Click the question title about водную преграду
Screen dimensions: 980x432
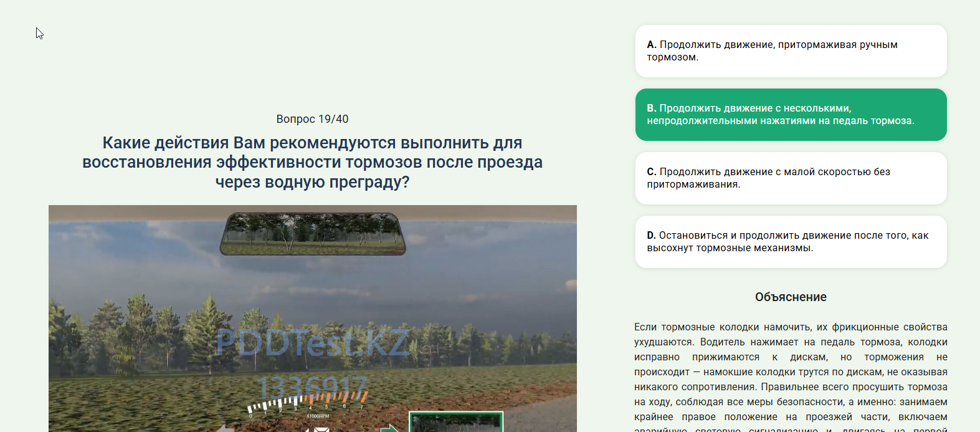pos(313,162)
